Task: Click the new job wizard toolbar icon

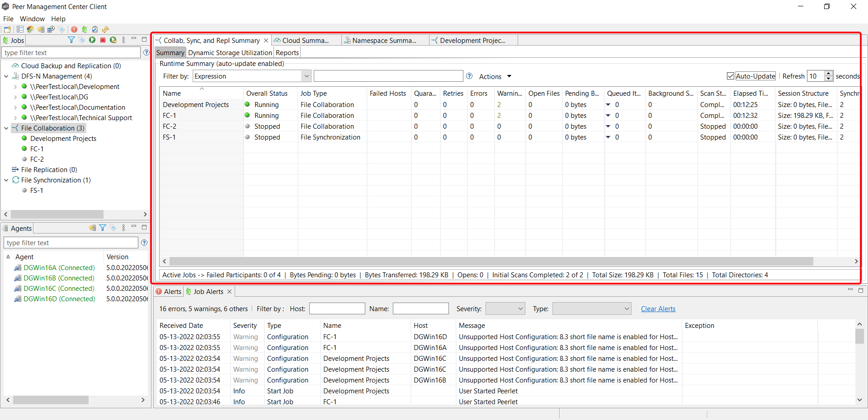Action: click(x=7, y=29)
